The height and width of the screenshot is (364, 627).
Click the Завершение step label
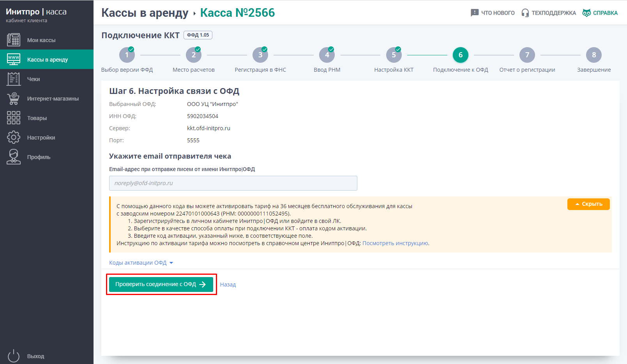pos(594,70)
